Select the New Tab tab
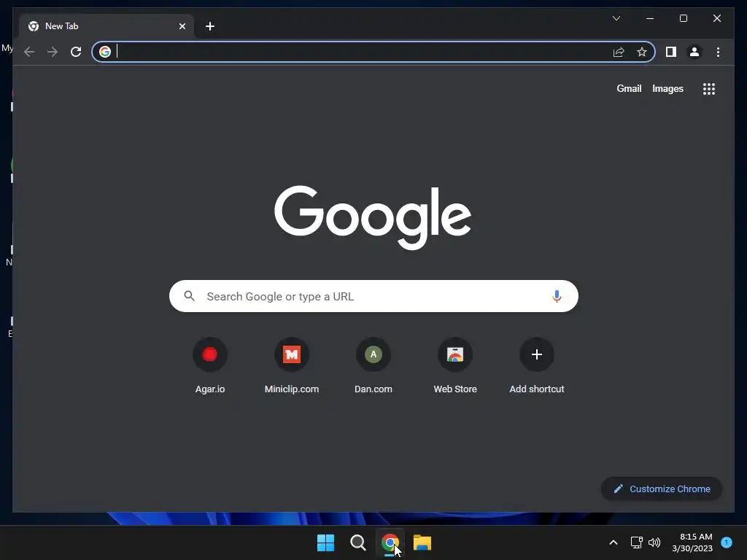This screenshot has height=560, width=747. point(107,26)
